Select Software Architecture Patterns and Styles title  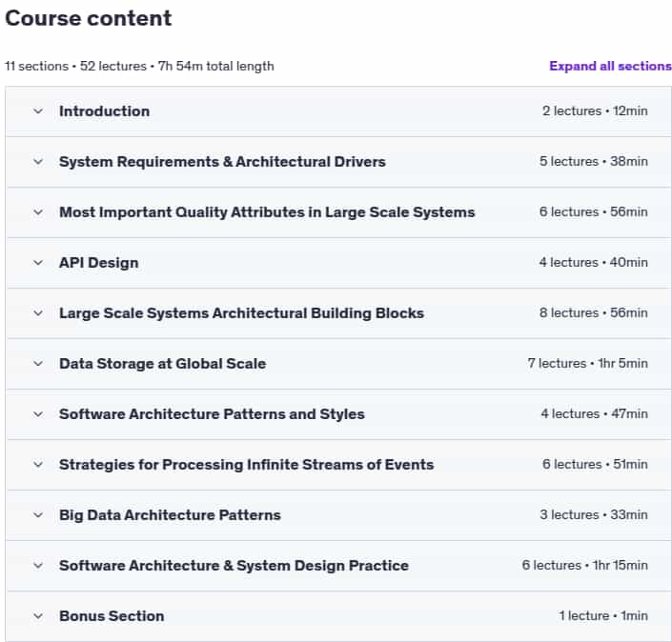click(213, 414)
